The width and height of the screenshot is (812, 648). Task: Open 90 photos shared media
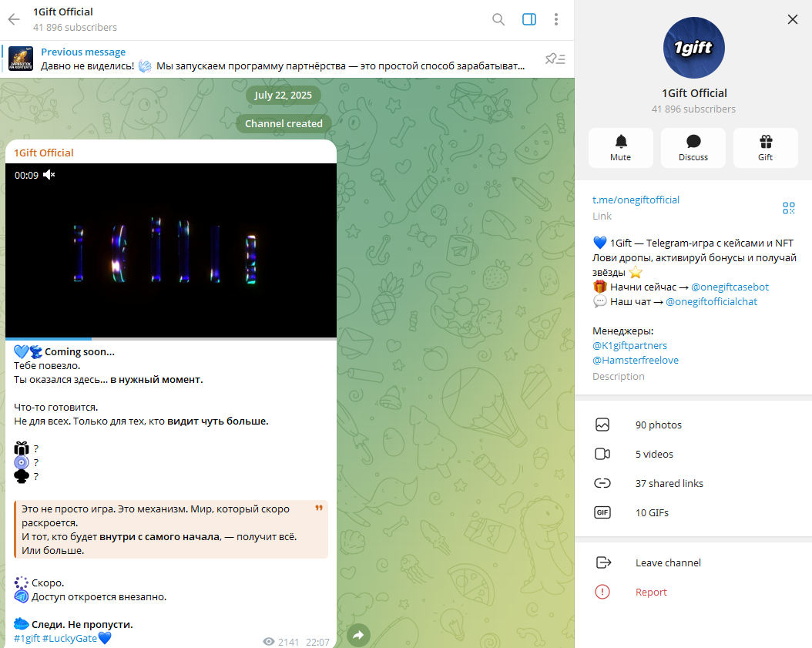pos(658,425)
